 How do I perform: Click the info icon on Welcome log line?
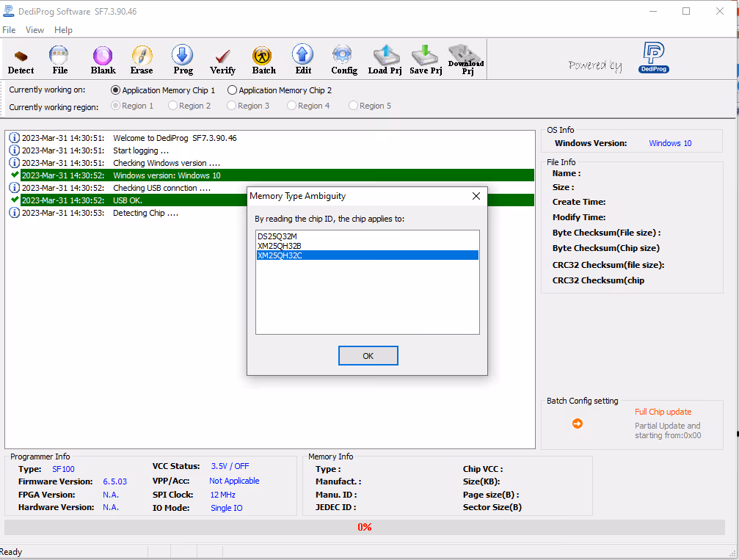[x=15, y=138]
